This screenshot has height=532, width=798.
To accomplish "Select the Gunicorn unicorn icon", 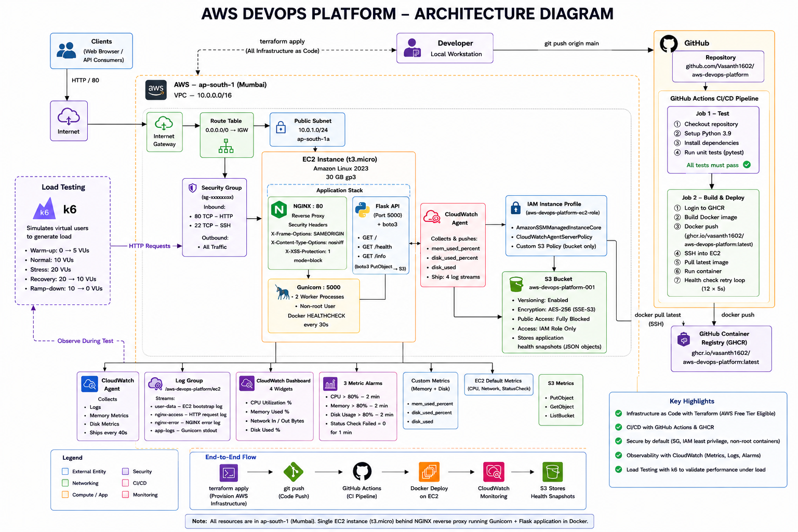I will coord(283,292).
